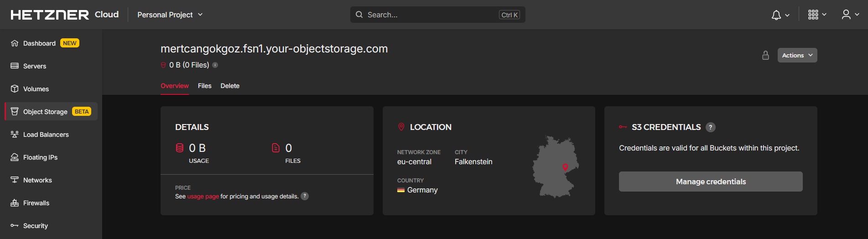
Task: Open Firewalls from the sidebar
Action: click(36, 203)
